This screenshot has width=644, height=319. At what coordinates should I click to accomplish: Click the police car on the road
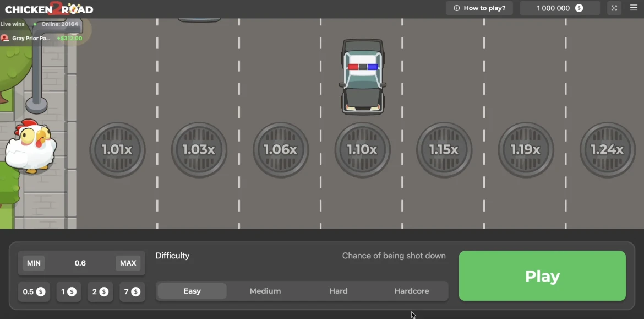(363, 77)
